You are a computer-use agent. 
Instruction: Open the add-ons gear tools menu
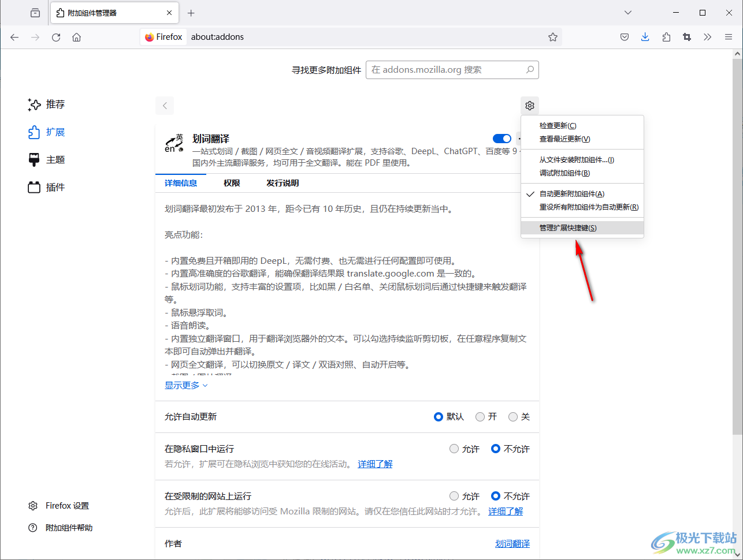point(530,106)
